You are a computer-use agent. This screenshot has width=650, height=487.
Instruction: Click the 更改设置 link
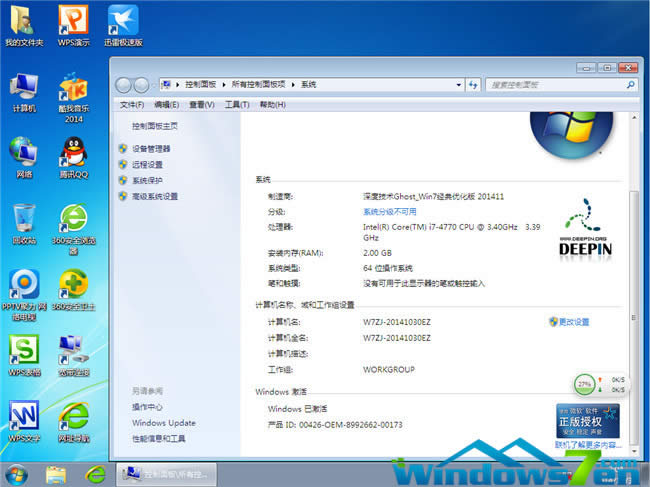(x=574, y=322)
